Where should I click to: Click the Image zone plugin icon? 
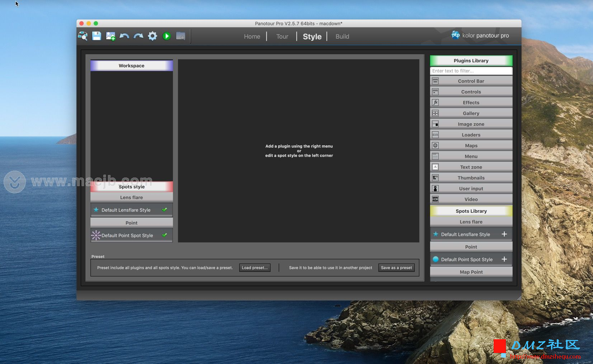[435, 124]
